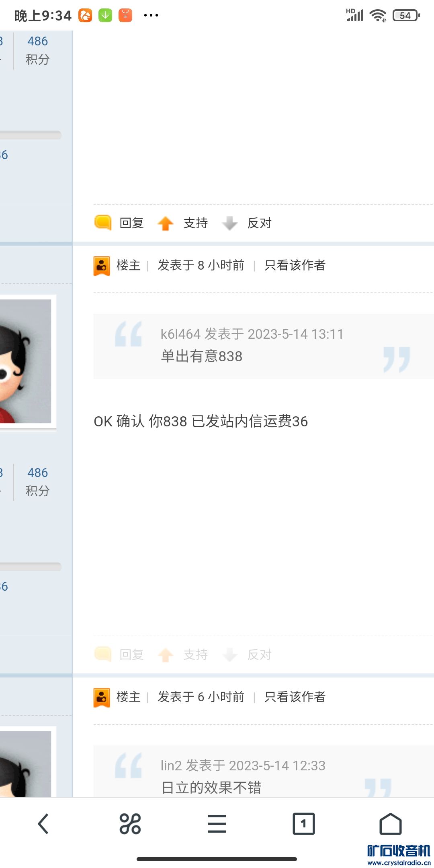Click the gray oppose down arrow in the top post
The height and width of the screenshot is (868, 434).
click(x=230, y=223)
